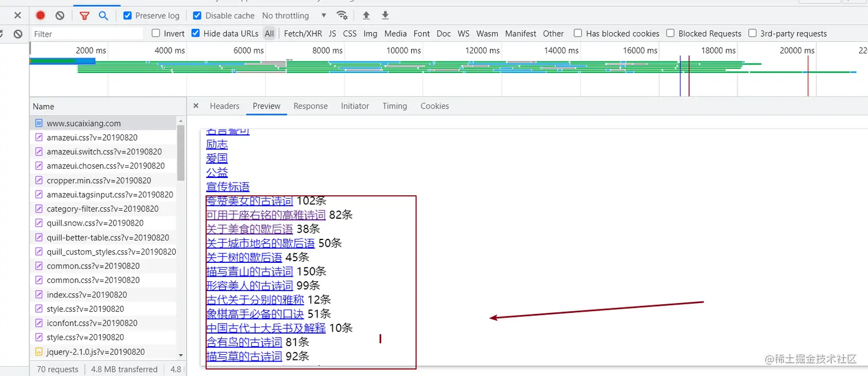
Task: Filter by Doc requests
Action: (x=444, y=34)
